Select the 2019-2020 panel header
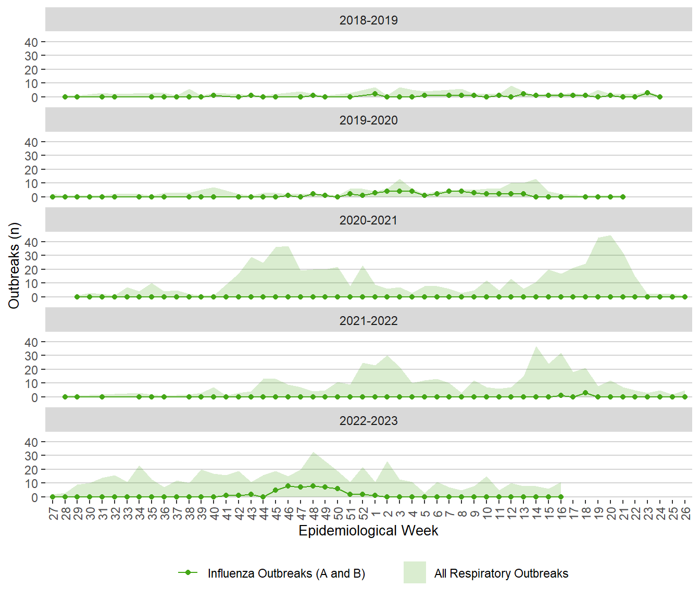This screenshot has height=600, width=700. [x=368, y=120]
